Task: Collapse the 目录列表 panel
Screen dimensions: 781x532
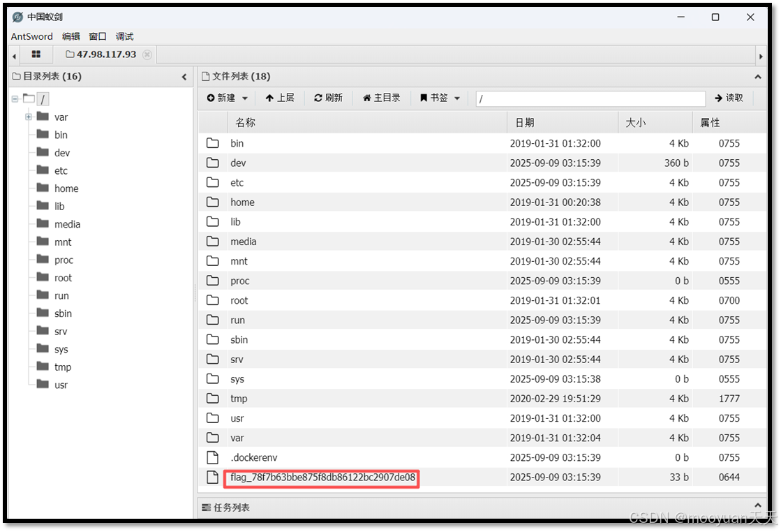Action: coord(184,77)
